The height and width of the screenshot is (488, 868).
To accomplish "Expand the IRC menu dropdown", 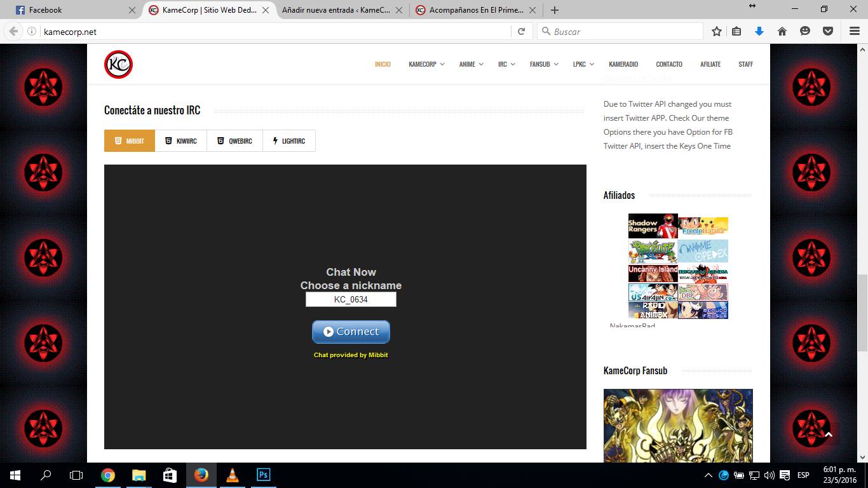I will click(x=506, y=64).
